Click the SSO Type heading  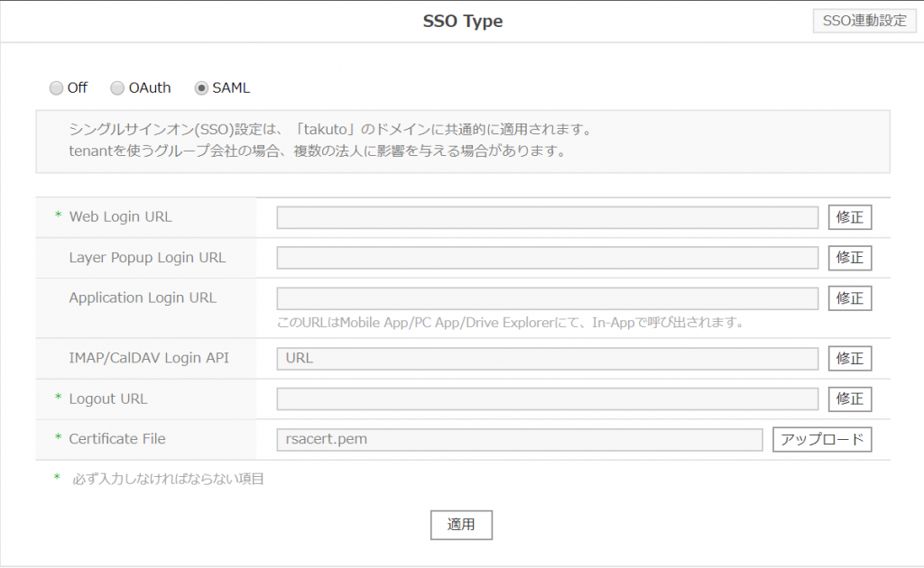[x=463, y=22]
